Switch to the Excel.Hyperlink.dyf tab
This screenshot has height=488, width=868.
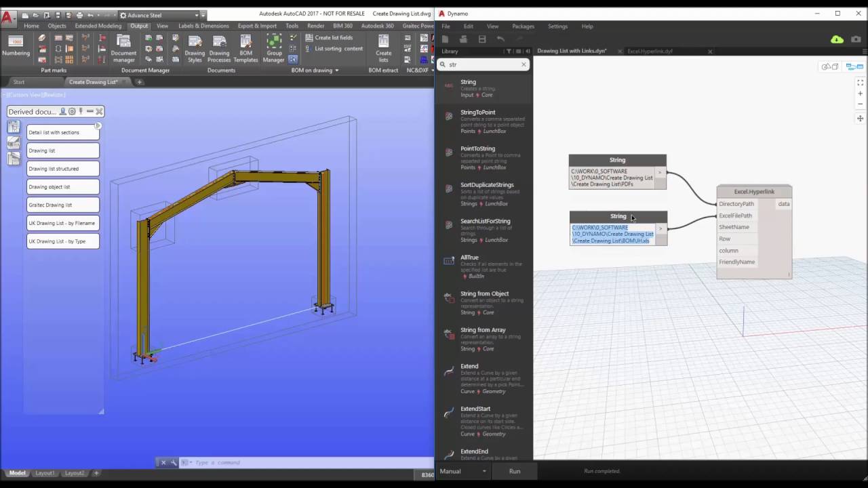pos(650,52)
